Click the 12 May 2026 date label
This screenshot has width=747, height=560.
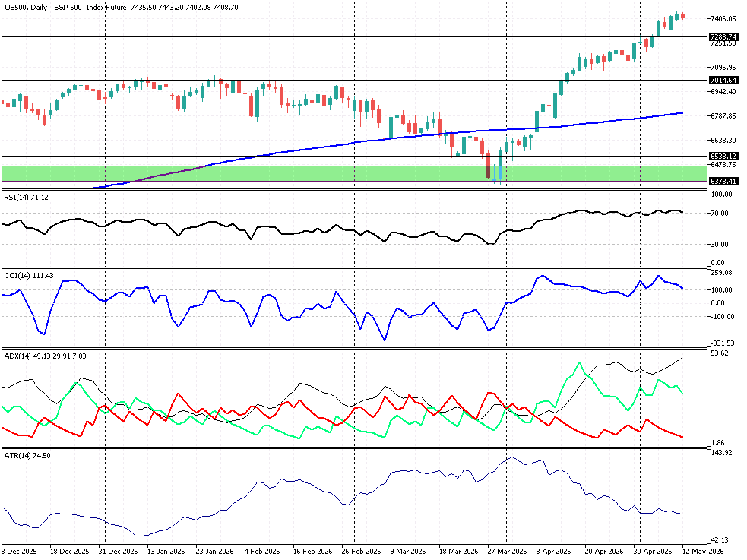[702, 552]
